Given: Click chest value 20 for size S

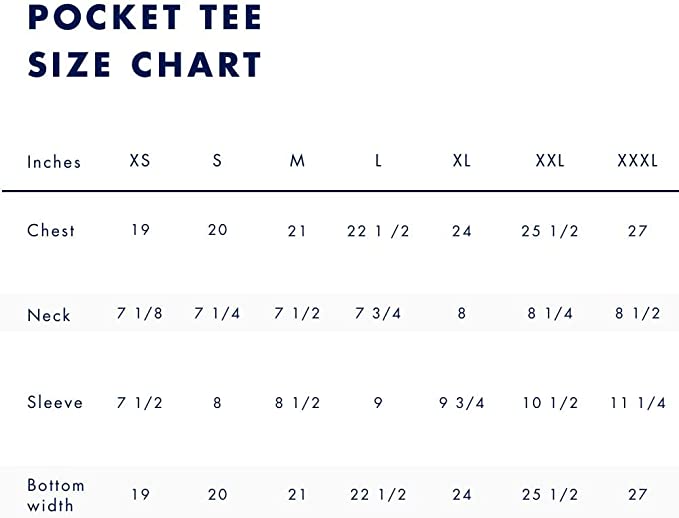Looking at the screenshot, I should point(217,230).
